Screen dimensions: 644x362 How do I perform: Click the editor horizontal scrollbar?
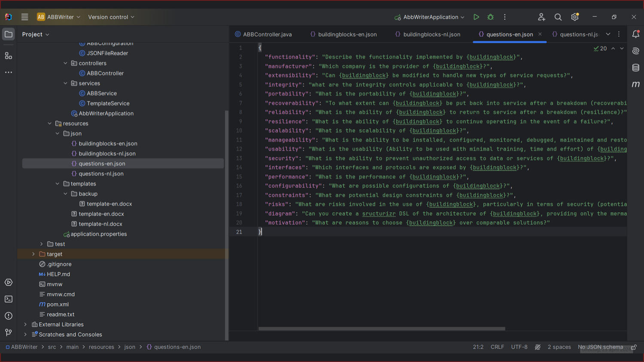point(381,329)
